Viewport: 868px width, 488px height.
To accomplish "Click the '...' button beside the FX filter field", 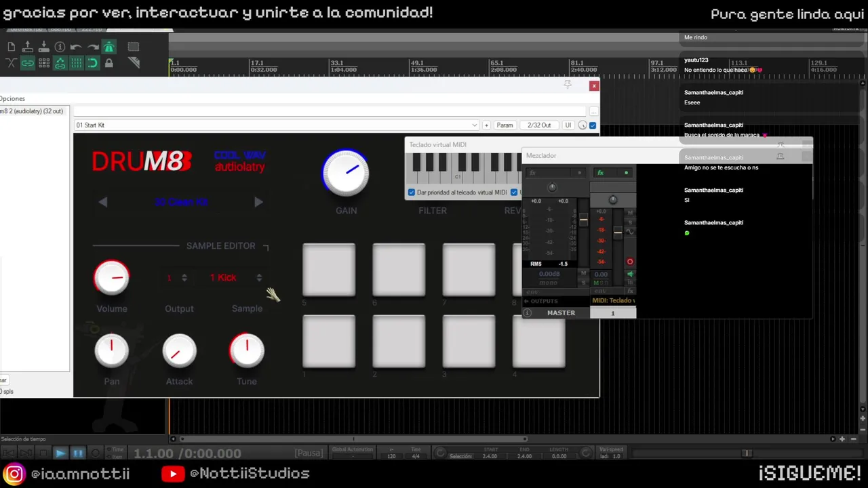I will click(593, 111).
